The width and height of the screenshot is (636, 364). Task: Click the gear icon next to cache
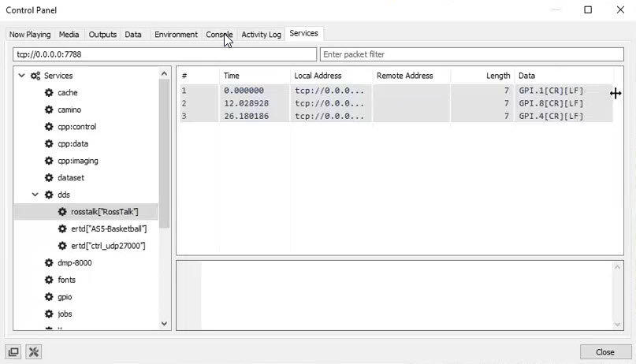click(49, 93)
